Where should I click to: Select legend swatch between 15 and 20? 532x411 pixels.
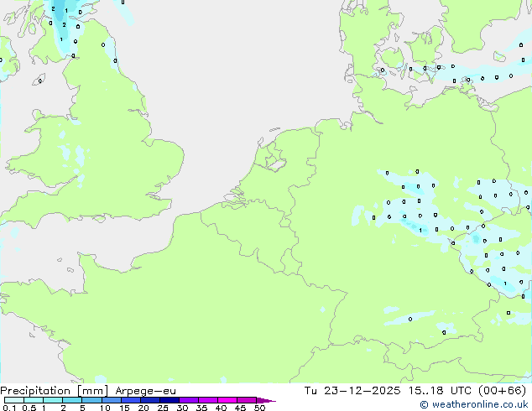131,400
